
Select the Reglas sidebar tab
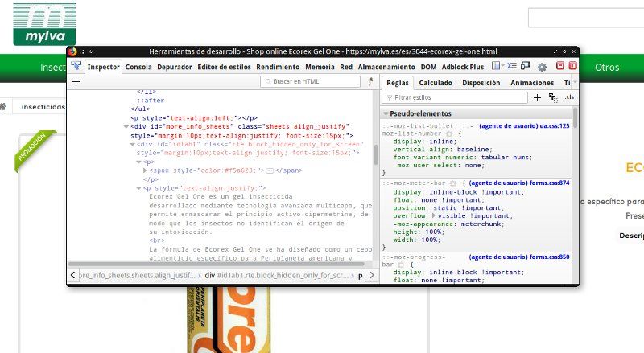(398, 83)
